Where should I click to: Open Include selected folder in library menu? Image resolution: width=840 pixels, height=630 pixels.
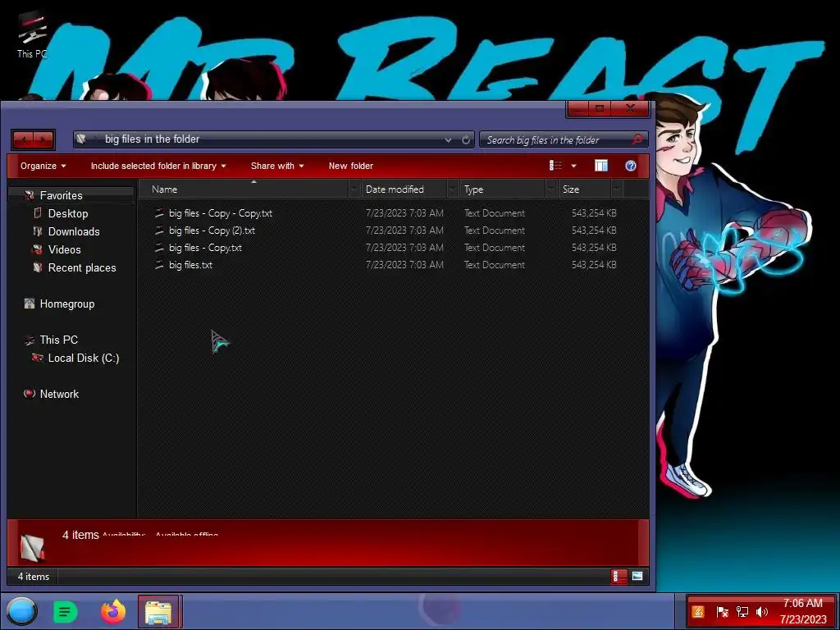[x=158, y=166]
